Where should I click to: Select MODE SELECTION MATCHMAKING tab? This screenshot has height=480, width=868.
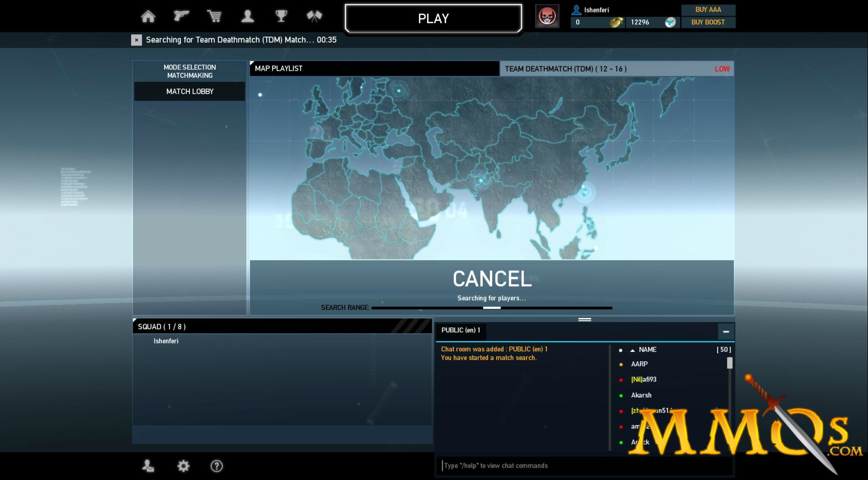(190, 71)
